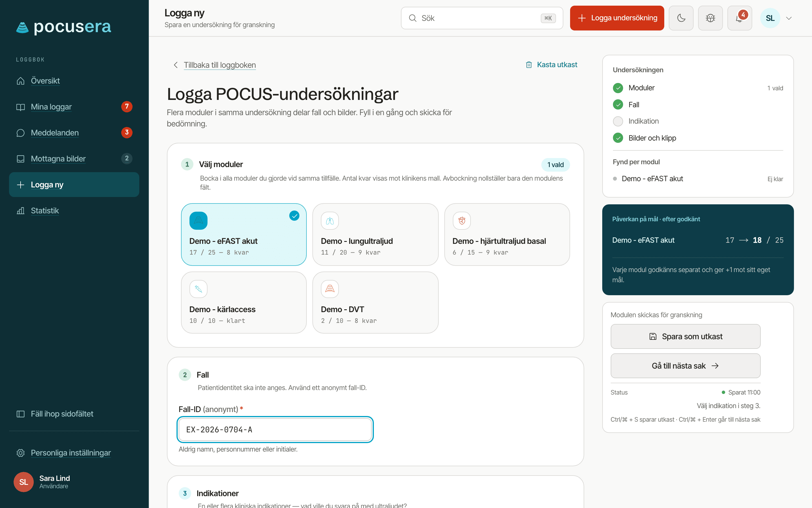Click the syringe icon on the kärlaccess card
The height and width of the screenshot is (508, 812).
click(x=198, y=289)
